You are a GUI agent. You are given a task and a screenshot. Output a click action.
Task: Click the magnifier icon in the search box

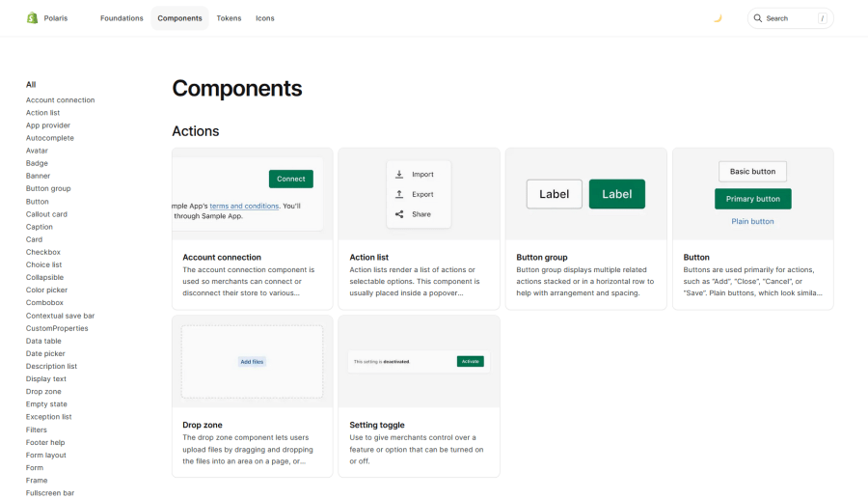758,18
